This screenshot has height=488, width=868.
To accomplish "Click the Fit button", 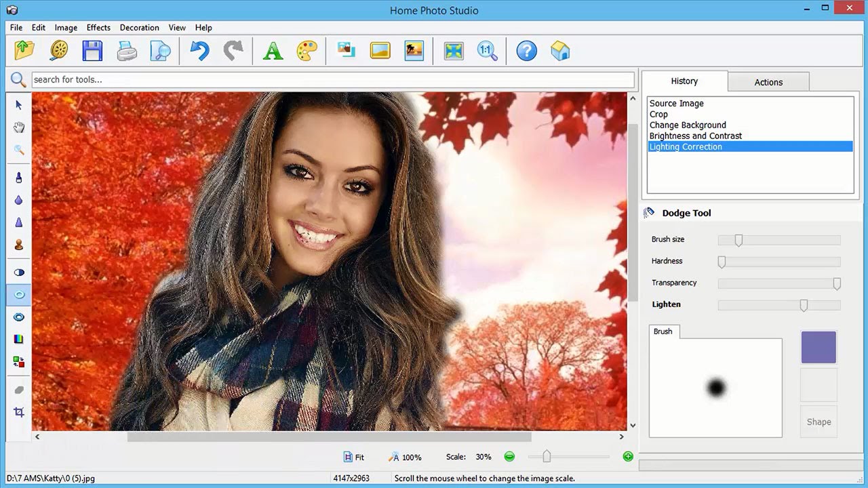I will pyautogui.click(x=354, y=457).
